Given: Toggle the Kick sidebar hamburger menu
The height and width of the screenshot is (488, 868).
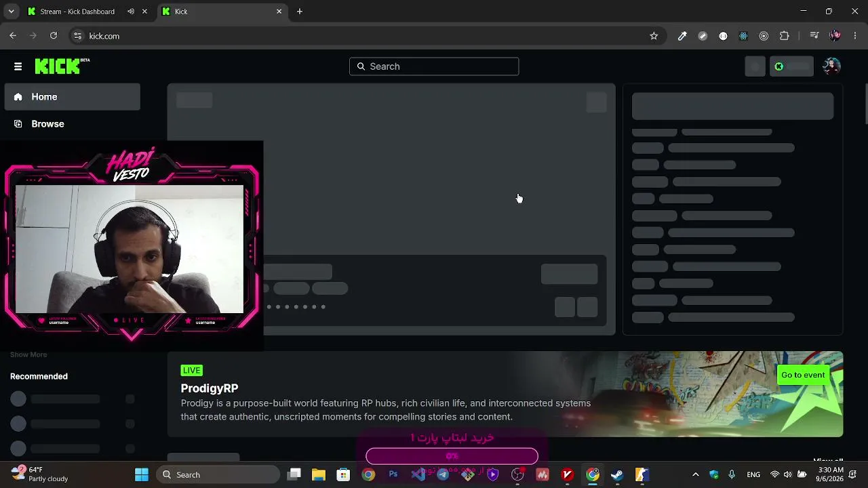Looking at the screenshot, I should pyautogui.click(x=18, y=66).
